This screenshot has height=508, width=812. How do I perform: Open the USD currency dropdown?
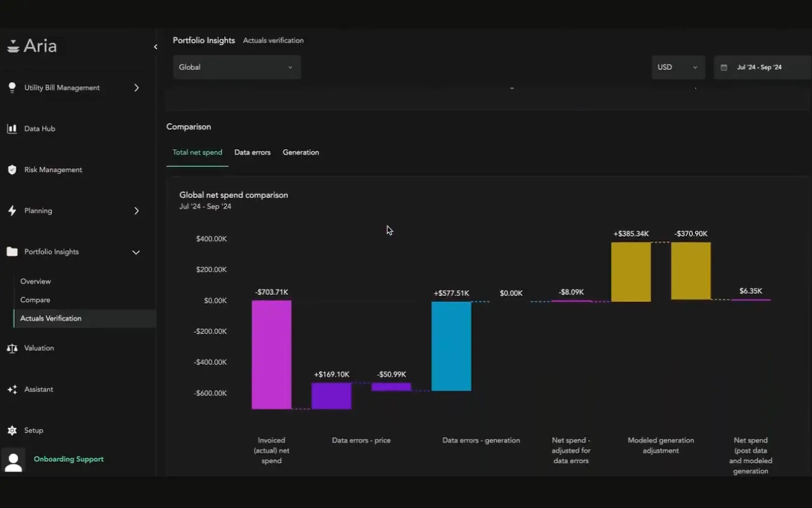pos(678,67)
